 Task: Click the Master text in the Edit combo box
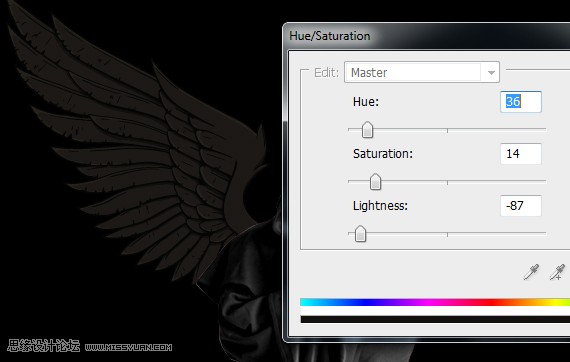(369, 73)
